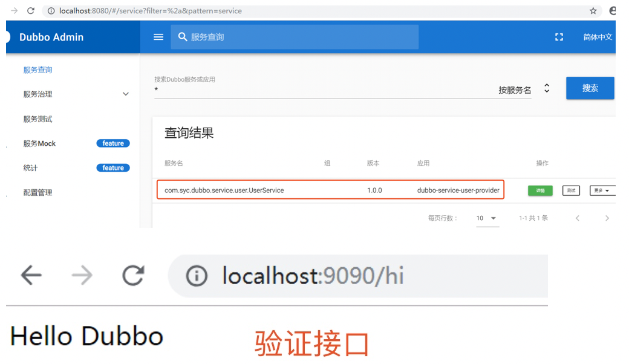Image resolution: width=629 pixels, height=364 pixels.
Task: Click com.syc.dubbo.service.user.UserService service name
Action: click(x=224, y=190)
